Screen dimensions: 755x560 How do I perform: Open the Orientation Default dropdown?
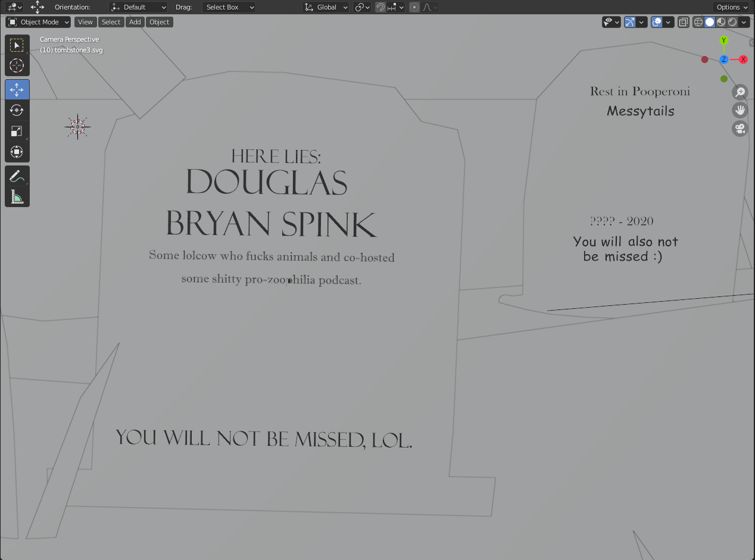tap(138, 7)
